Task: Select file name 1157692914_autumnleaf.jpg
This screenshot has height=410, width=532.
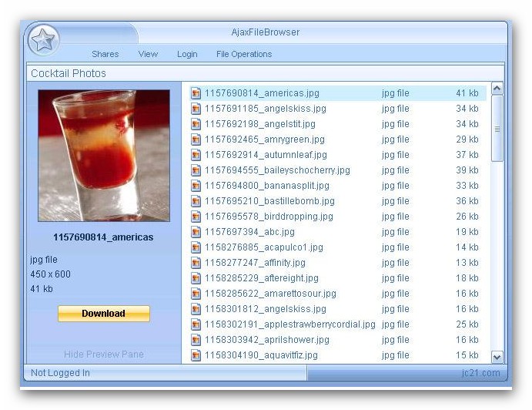Action: (x=266, y=155)
